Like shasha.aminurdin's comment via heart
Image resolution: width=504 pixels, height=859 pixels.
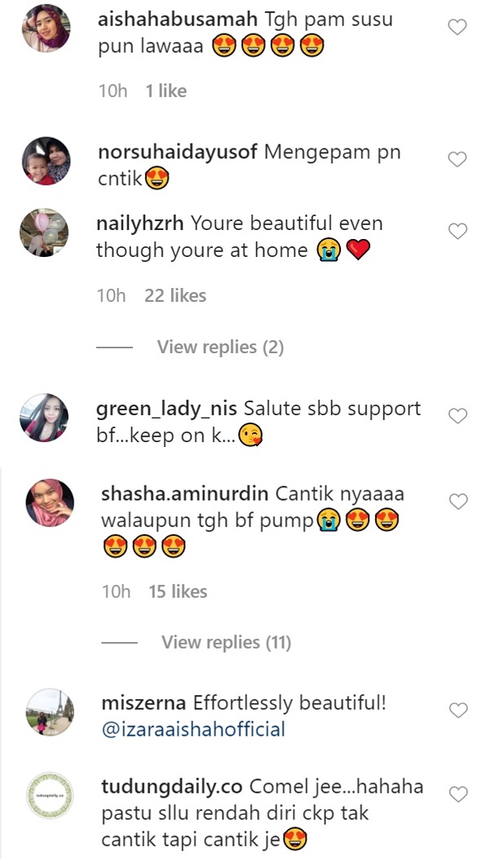tap(458, 501)
